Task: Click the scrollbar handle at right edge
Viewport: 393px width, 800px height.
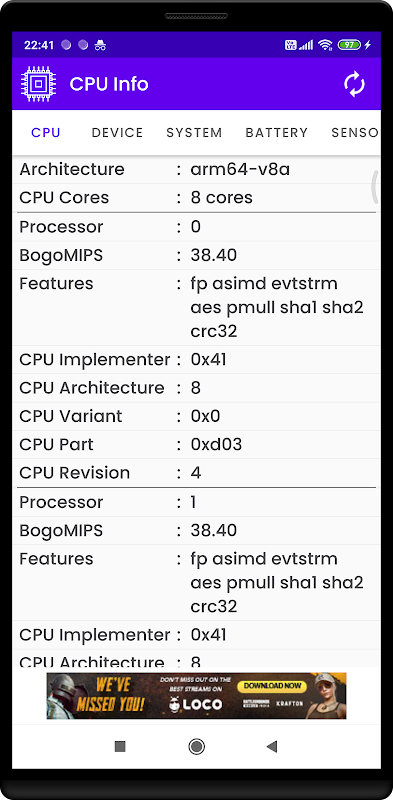Action: (x=375, y=187)
